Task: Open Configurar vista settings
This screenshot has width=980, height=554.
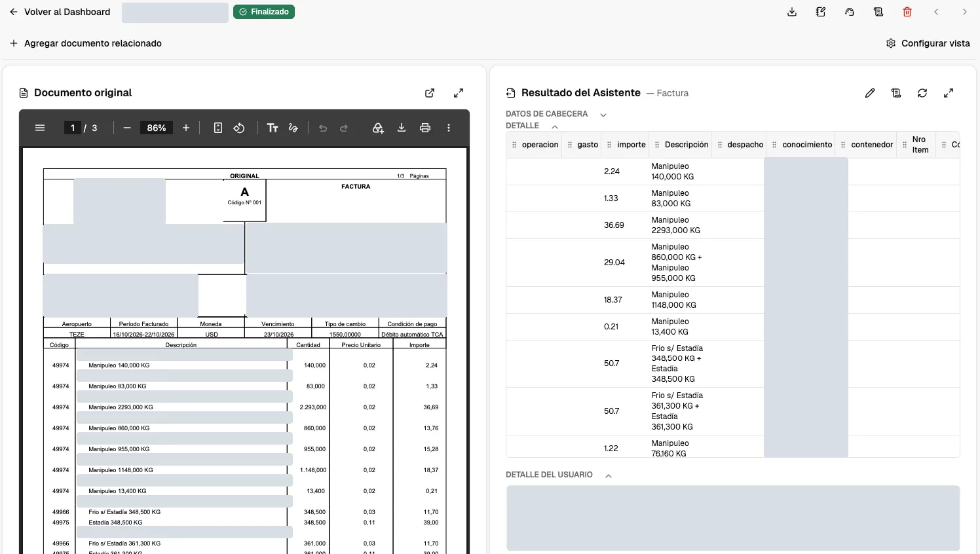Action: [928, 43]
